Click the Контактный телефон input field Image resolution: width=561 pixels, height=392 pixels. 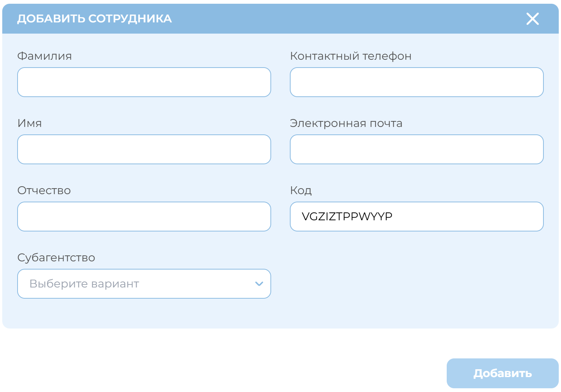point(416,82)
